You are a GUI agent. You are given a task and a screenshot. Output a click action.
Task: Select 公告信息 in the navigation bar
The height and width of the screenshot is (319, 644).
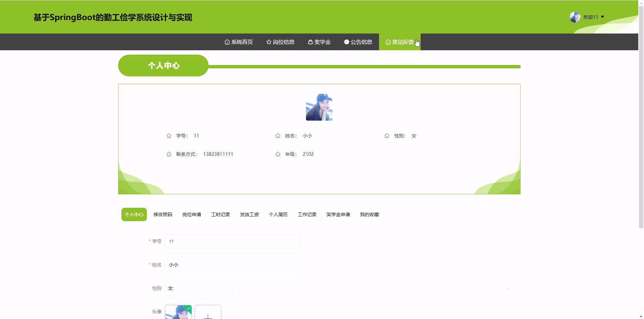click(358, 42)
